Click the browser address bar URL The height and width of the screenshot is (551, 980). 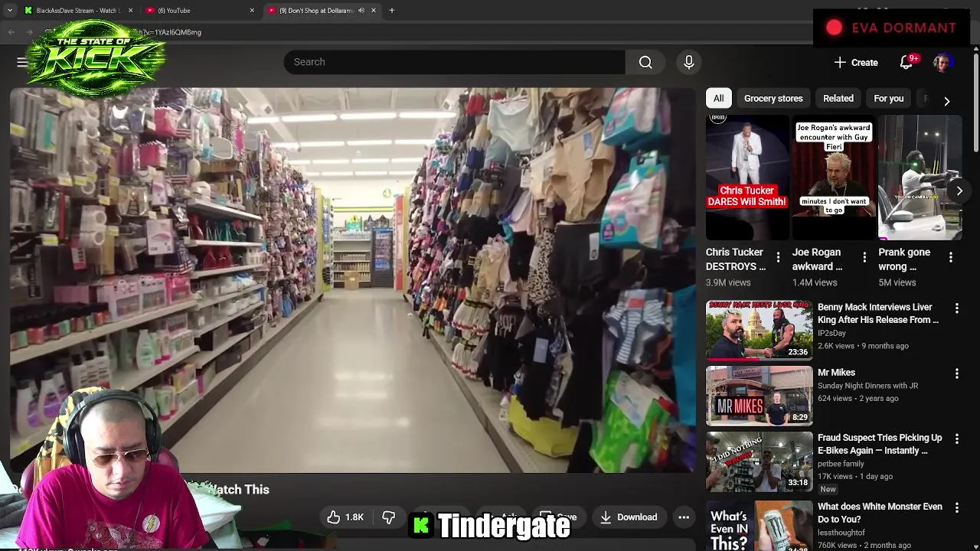pyautogui.click(x=168, y=32)
